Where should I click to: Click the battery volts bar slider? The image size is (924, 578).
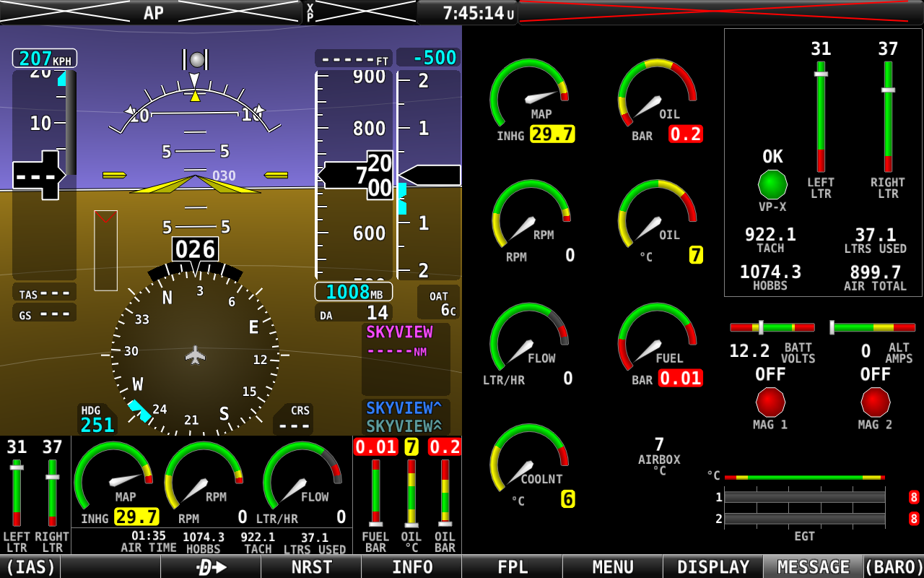pyautogui.click(x=772, y=327)
